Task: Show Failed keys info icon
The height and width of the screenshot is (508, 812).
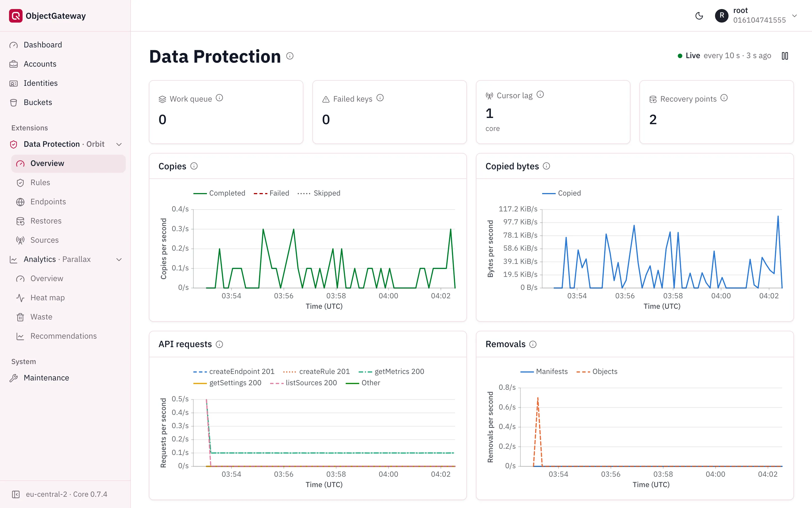Action: 380,98
